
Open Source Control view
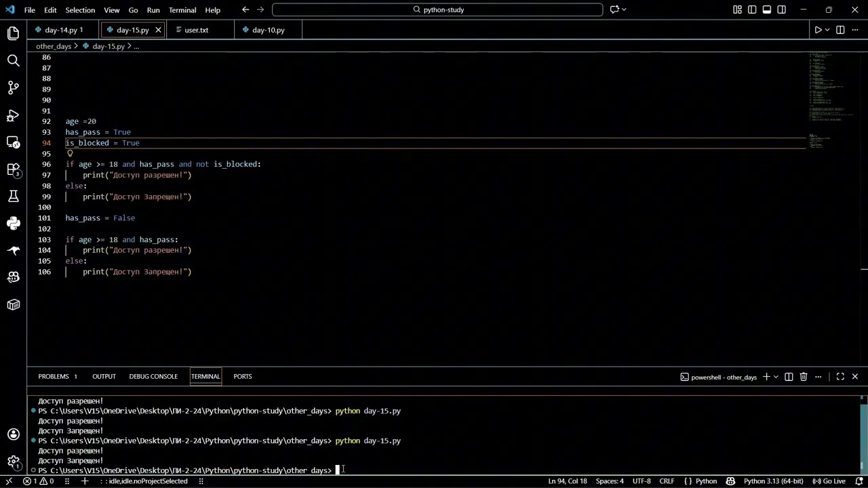[x=13, y=87]
